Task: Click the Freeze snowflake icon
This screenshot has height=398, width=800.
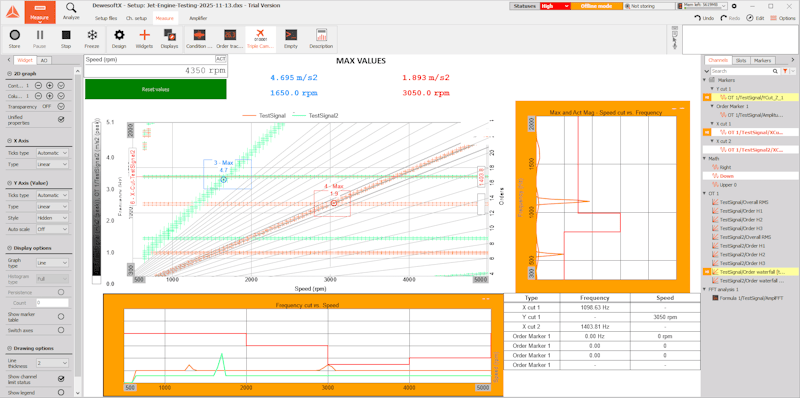Action: (x=92, y=35)
